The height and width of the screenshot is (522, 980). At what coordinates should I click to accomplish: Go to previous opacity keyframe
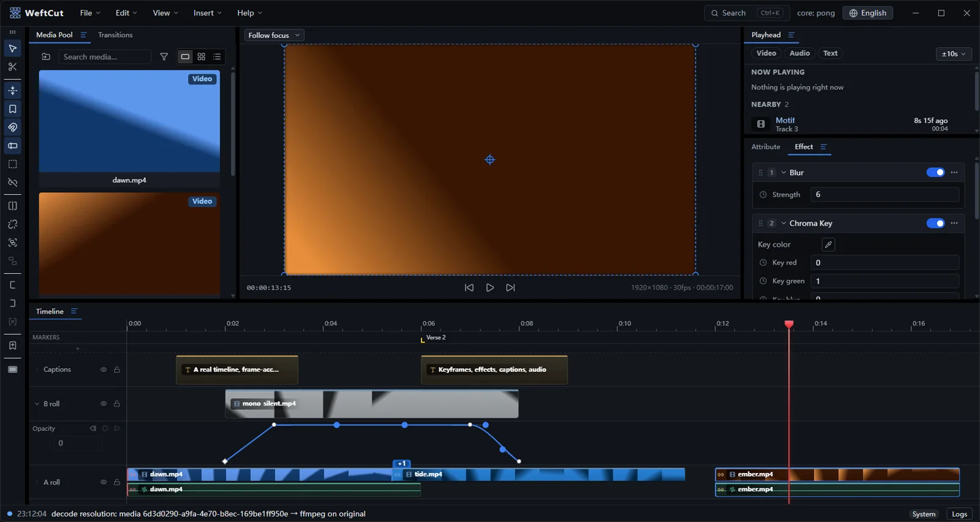[x=93, y=429]
